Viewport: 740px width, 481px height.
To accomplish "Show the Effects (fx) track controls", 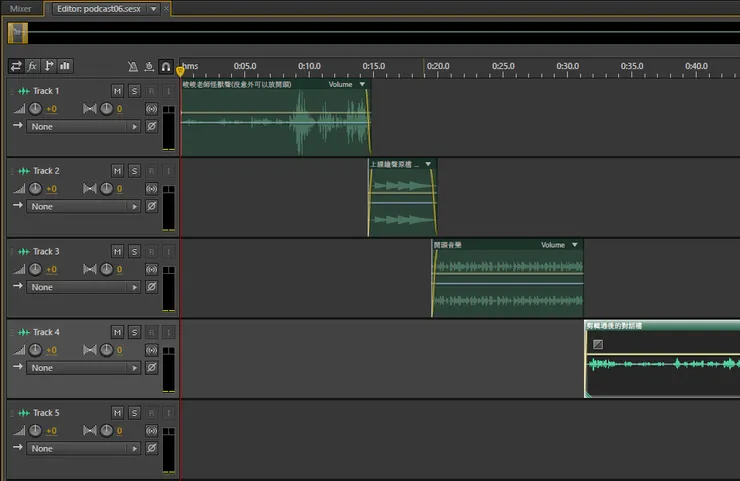I will click(x=32, y=66).
